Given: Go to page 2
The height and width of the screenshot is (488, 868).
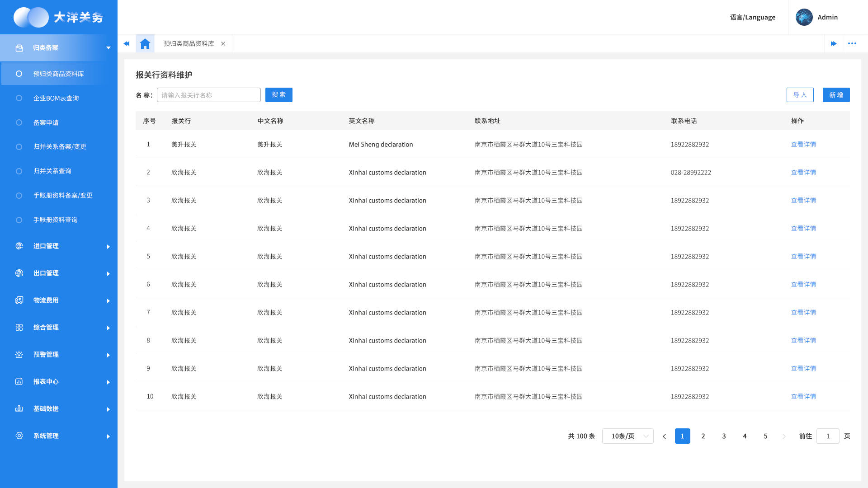Looking at the screenshot, I should [703, 436].
